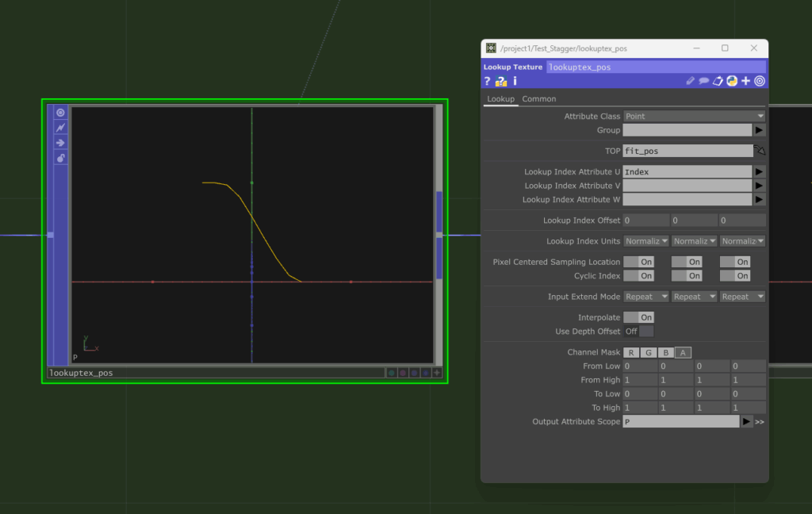812x514 pixels.
Task: Click the node lock flag icon
Action: 60,158
